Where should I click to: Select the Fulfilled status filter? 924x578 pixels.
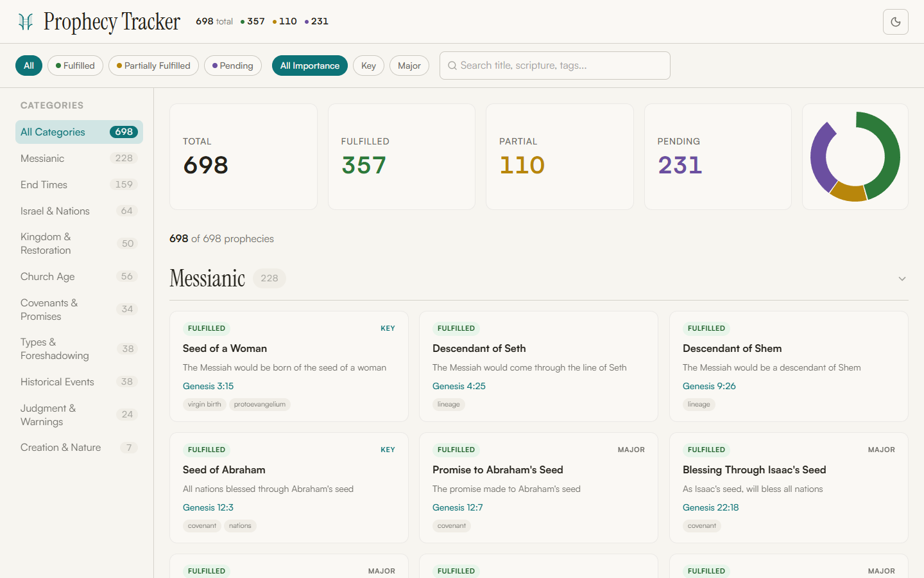click(x=75, y=66)
